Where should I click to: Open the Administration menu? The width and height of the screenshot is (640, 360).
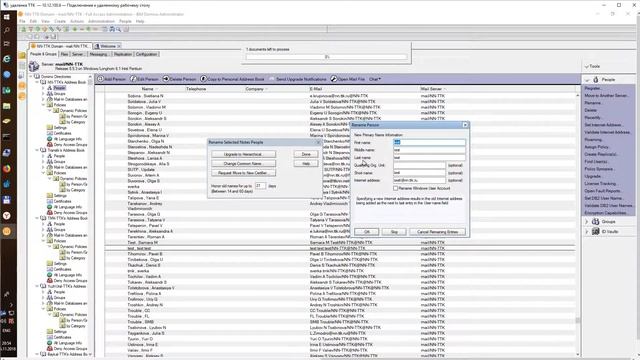point(101,21)
